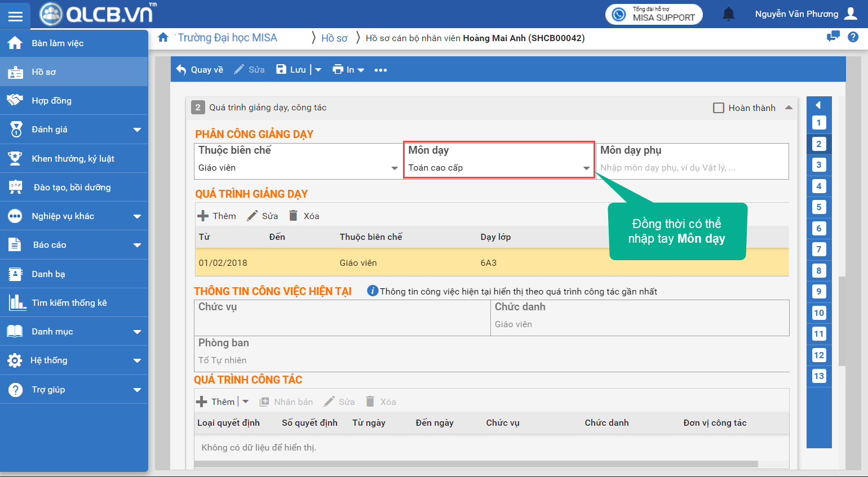Tick the Hoàn thành checkbox
Screen dimensions: 868x477
pos(719,108)
